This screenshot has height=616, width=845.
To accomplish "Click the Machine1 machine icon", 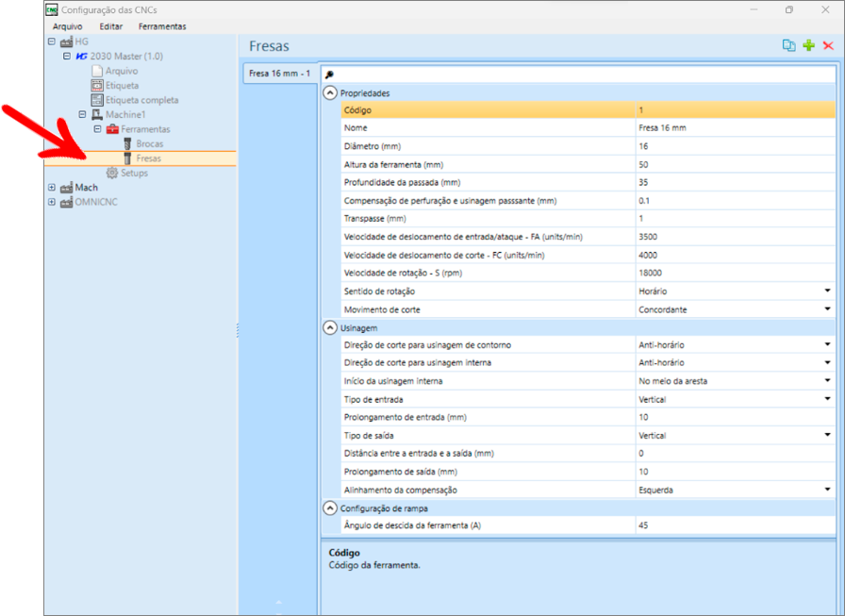I will 97,114.
